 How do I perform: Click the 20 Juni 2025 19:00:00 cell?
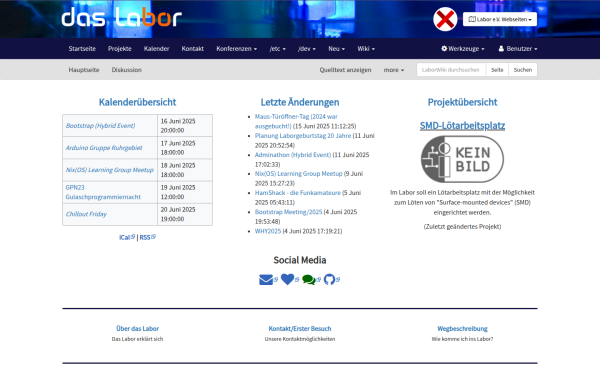coord(185,214)
